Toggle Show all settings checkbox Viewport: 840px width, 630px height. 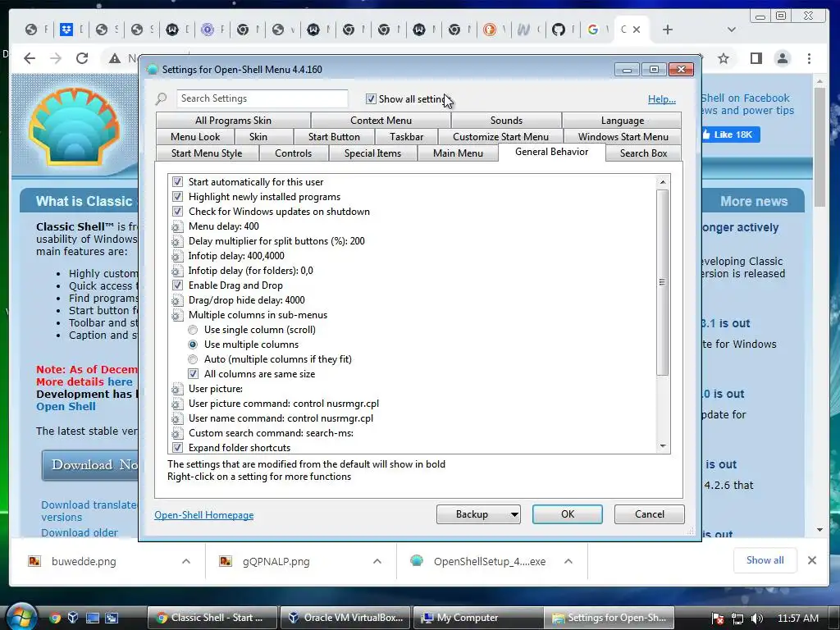point(371,99)
